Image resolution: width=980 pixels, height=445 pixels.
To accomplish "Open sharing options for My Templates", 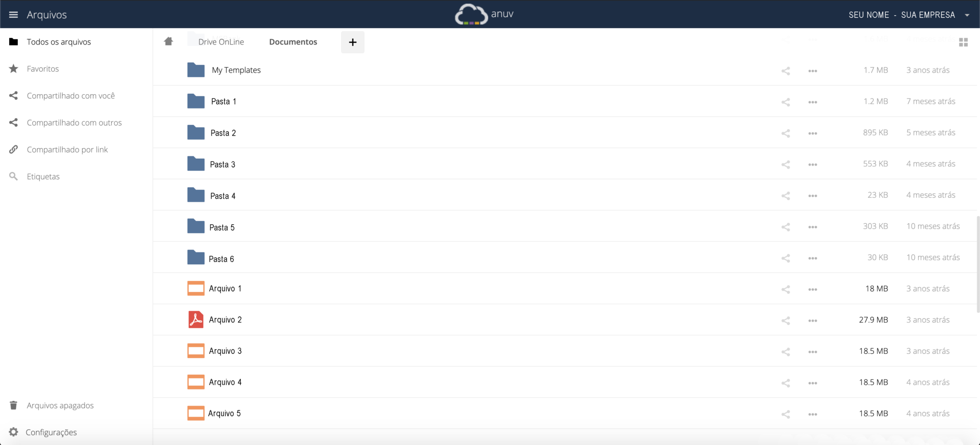I will [785, 70].
